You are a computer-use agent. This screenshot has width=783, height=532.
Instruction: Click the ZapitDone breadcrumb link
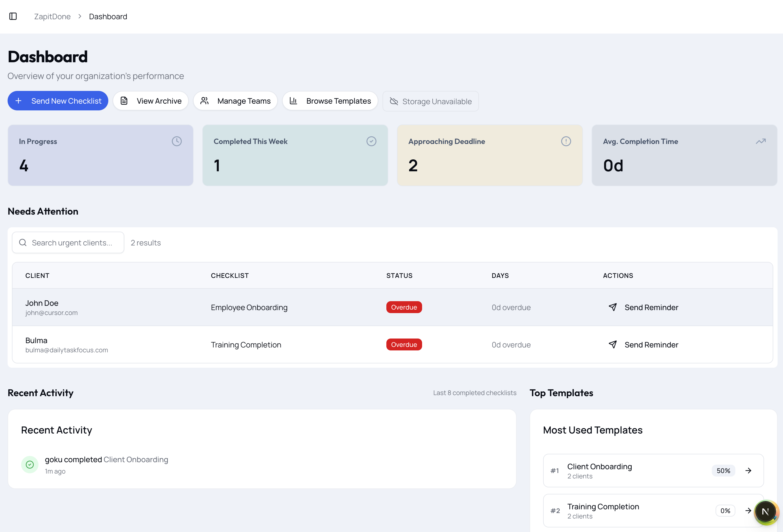[52, 17]
